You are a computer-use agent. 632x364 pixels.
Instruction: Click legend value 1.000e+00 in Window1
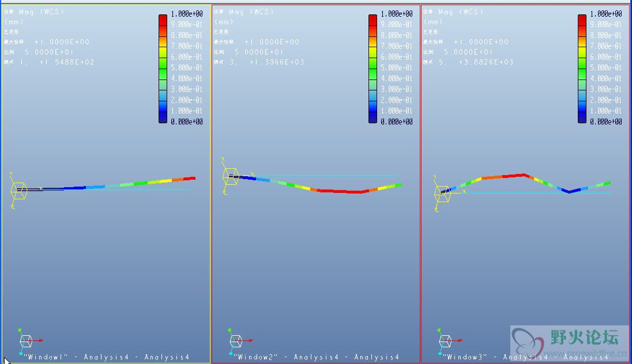(x=187, y=14)
